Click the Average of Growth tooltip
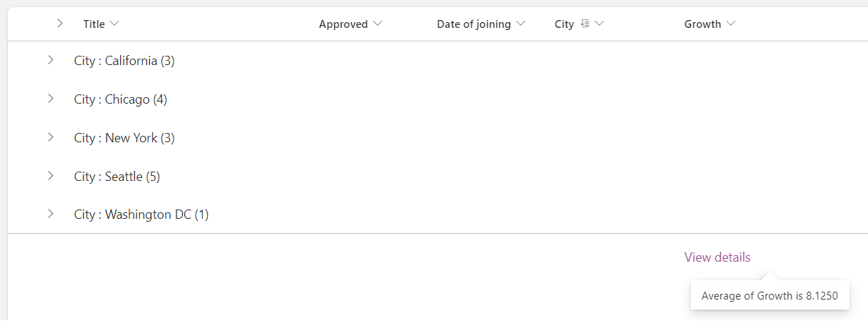The width and height of the screenshot is (868, 321). [769, 295]
